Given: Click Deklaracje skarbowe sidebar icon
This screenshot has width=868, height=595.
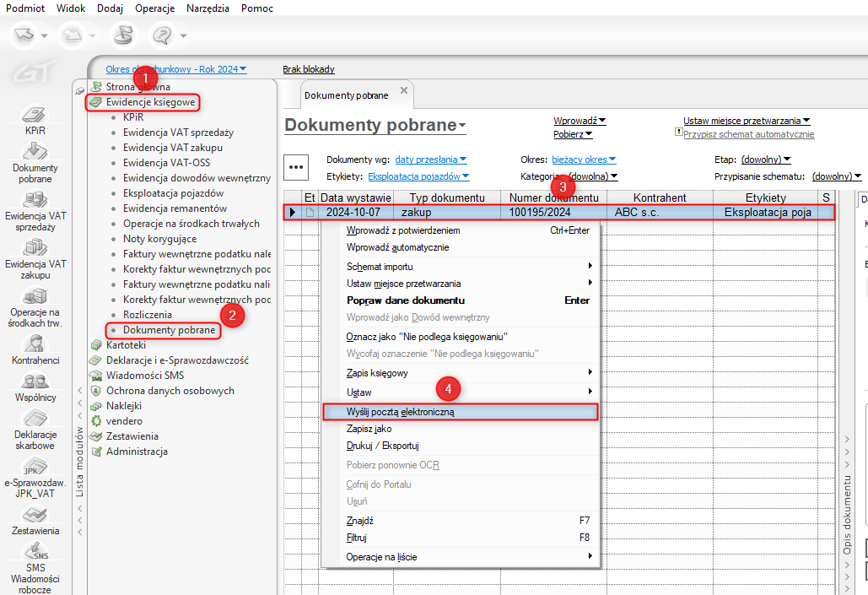Looking at the screenshot, I should point(35,419).
